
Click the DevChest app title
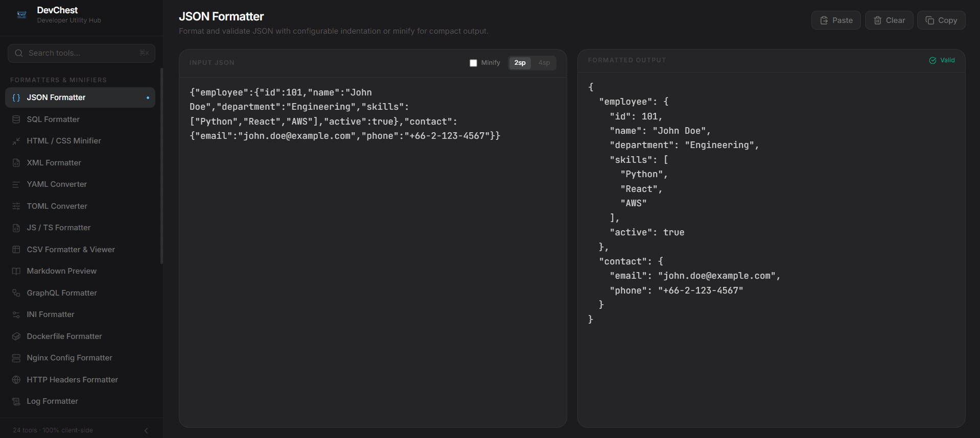coord(57,10)
